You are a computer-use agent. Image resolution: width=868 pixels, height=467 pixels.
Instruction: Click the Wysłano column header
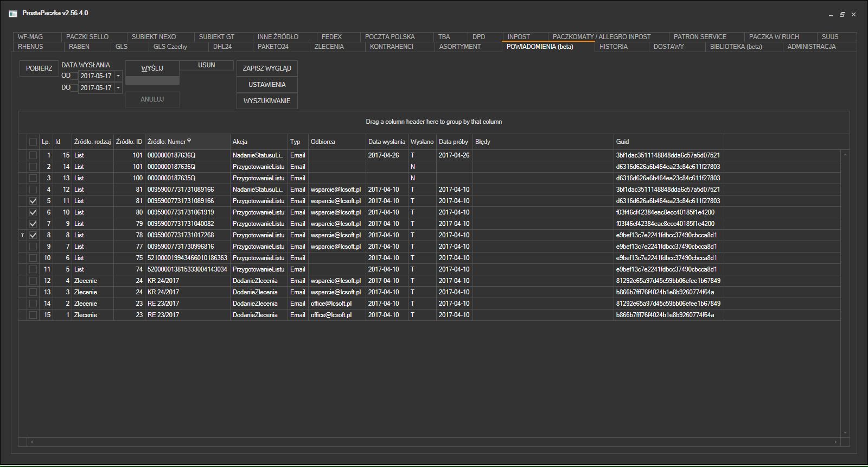422,142
